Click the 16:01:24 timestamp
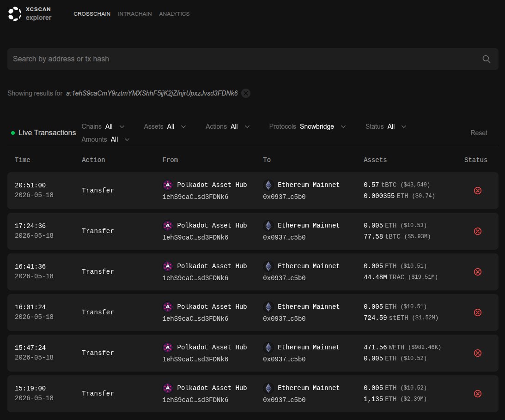The image size is (505, 420). tap(30, 307)
